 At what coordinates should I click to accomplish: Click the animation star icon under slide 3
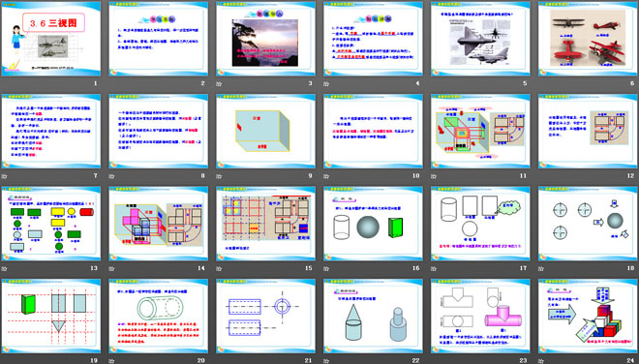(x=219, y=84)
